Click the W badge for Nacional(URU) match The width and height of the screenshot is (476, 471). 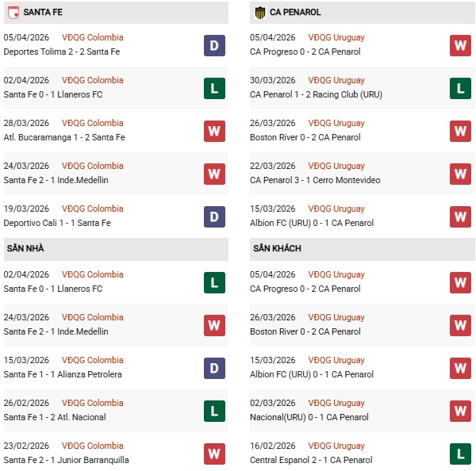pyautogui.click(x=460, y=411)
